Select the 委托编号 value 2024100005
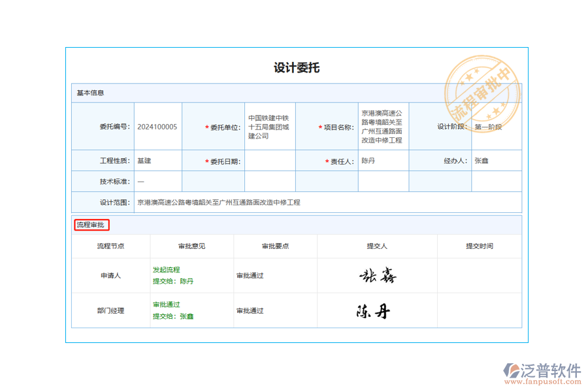The image size is (588, 392). click(x=157, y=127)
